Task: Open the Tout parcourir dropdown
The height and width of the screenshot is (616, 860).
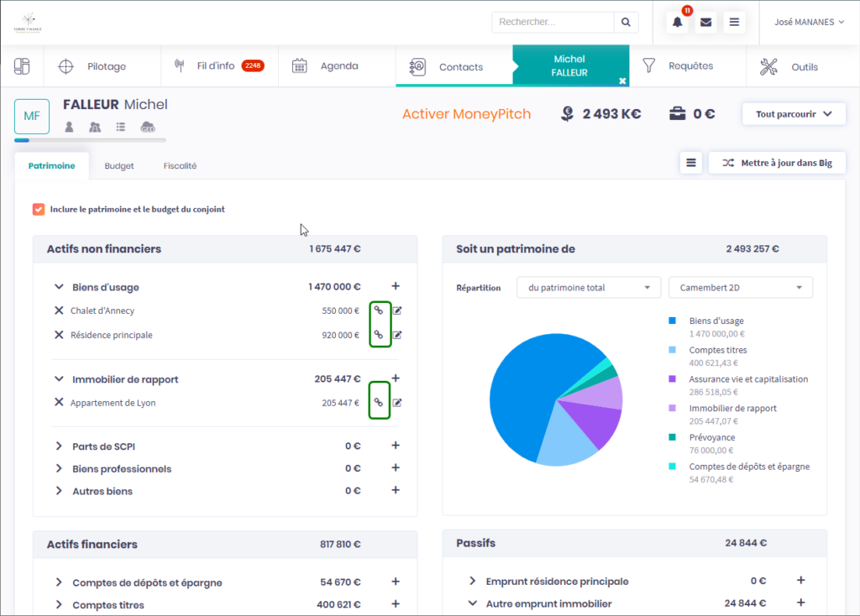Action: tap(793, 114)
